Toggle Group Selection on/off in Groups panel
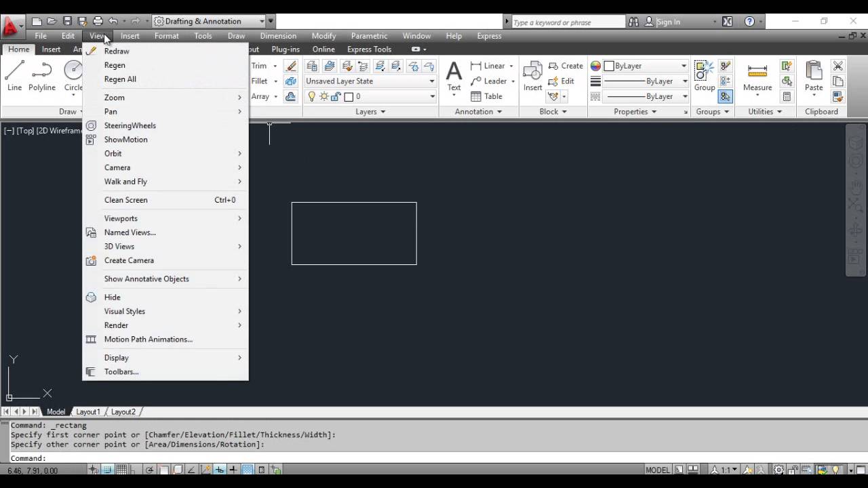The height and width of the screenshot is (488, 868). pyautogui.click(x=725, y=97)
